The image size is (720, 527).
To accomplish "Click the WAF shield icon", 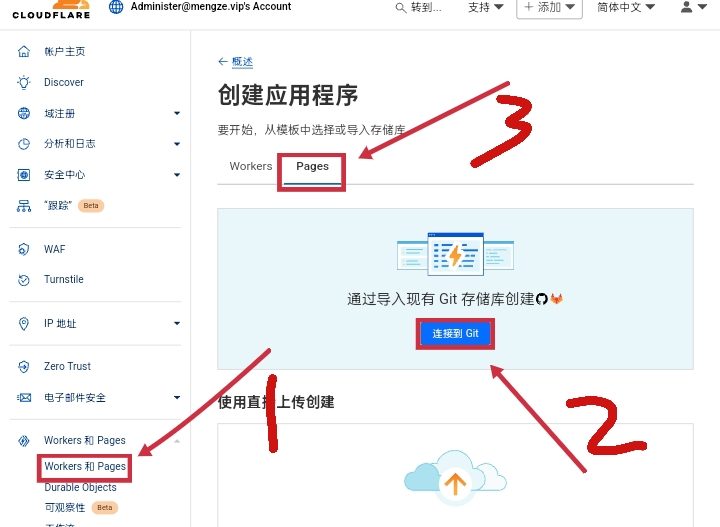I will pos(24,249).
